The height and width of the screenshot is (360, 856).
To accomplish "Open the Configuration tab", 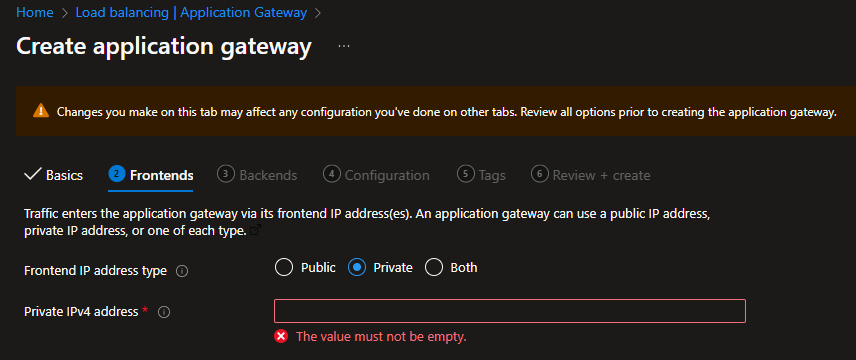I will pos(376,175).
